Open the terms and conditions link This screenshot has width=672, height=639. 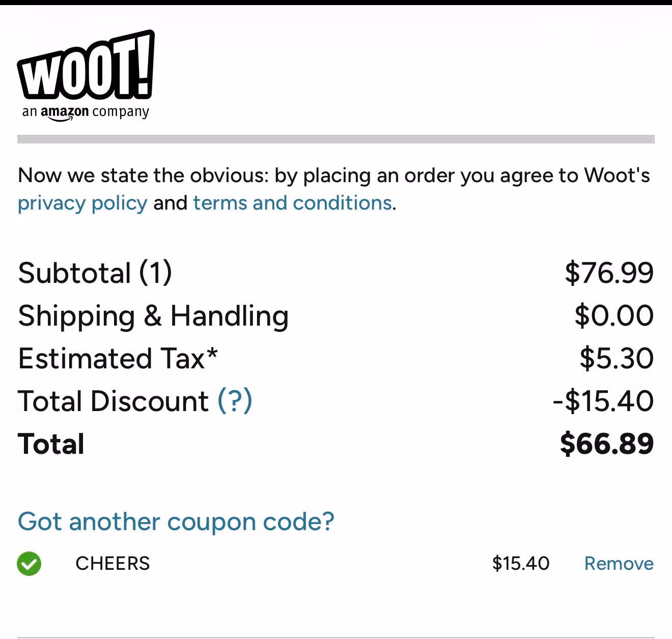(292, 203)
